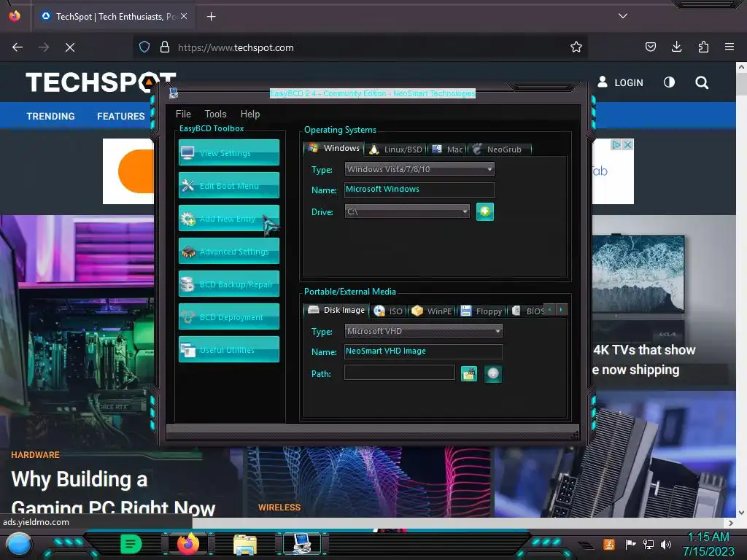Show more portable media tabs with right arrow
The height and width of the screenshot is (560, 747).
(x=561, y=309)
